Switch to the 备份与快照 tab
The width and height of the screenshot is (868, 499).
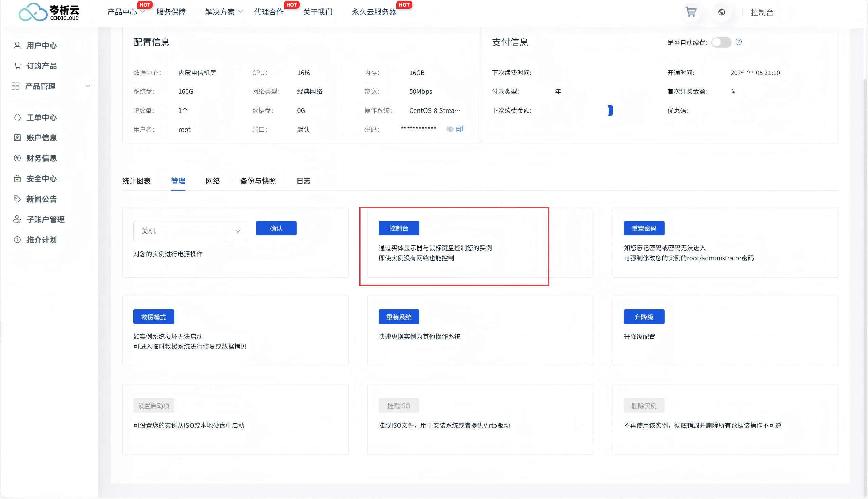tap(258, 181)
